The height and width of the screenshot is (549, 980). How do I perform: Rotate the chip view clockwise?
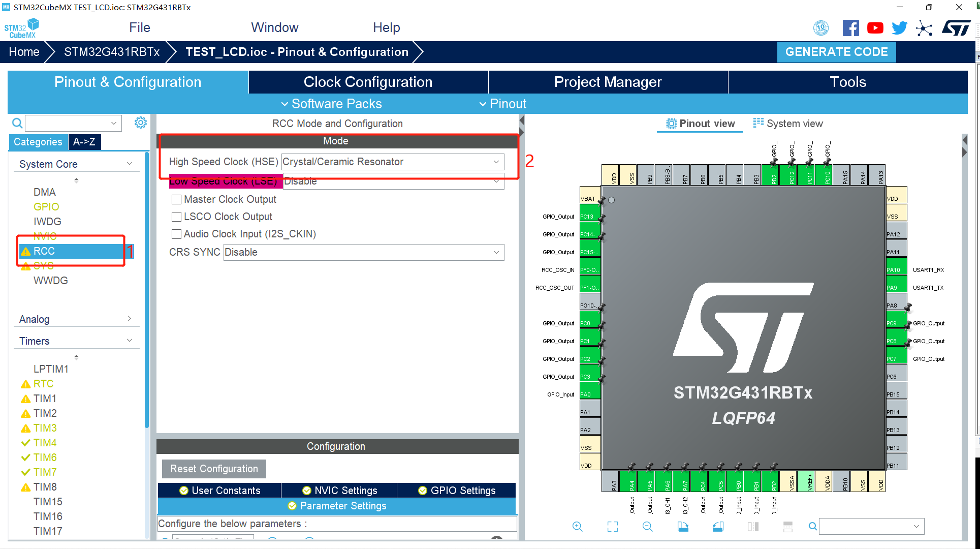683,527
